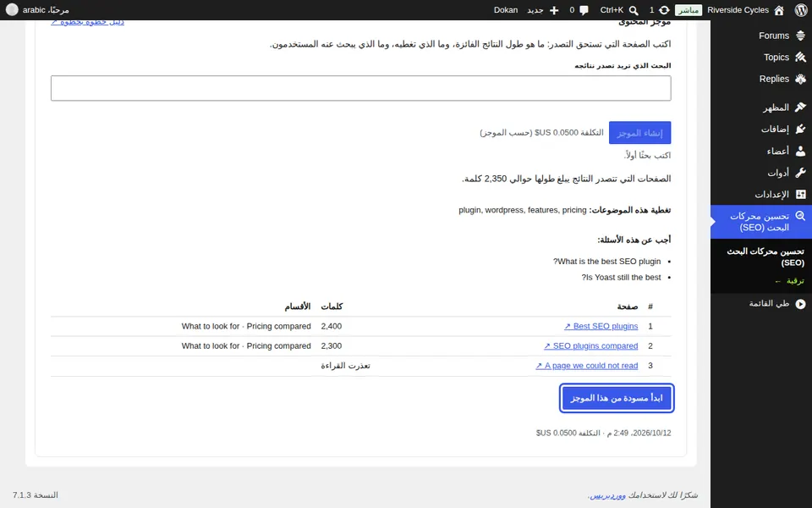Click the Riverside Cycles site name

point(738,10)
